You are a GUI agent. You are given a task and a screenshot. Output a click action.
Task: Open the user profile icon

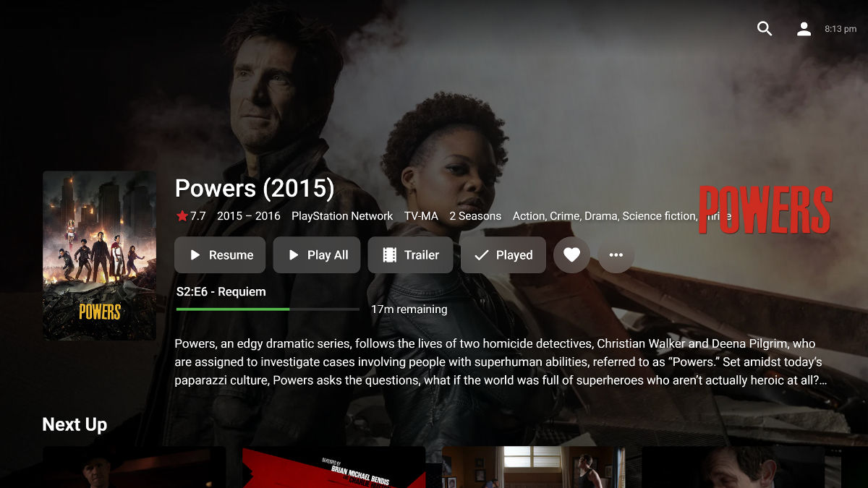click(804, 29)
